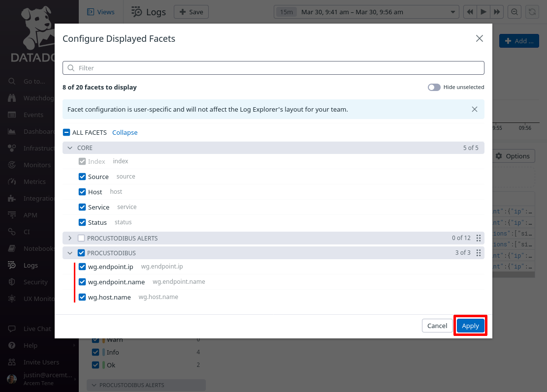The image size is (547, 392).
Task: Click the Notebooks sidebar icon
Action: pyautogui.click(x=12, y=248)
